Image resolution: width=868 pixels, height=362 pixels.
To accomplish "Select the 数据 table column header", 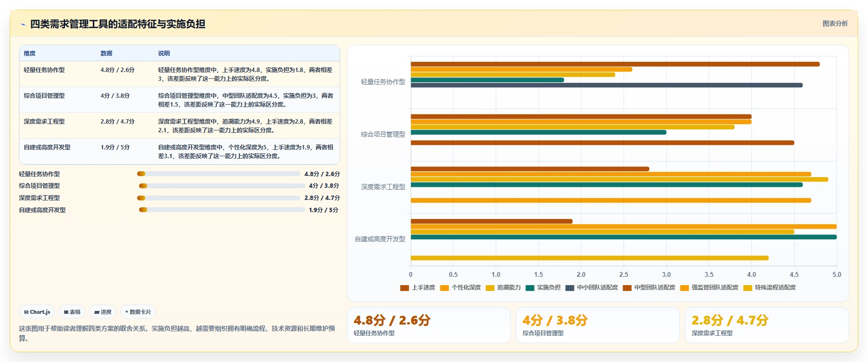I will tap(106, 54).
